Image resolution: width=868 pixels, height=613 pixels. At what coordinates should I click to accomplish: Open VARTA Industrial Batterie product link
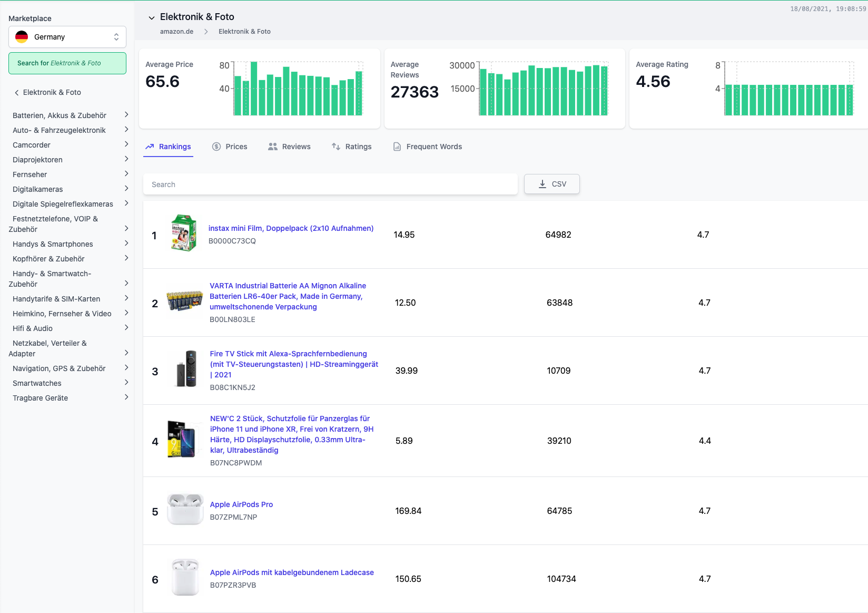point(288,296)
